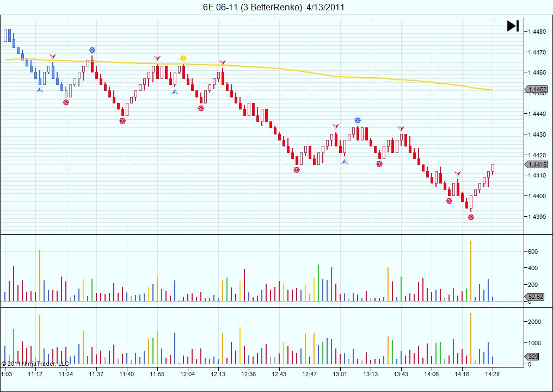The image size is (553, 392).
Task: Select the 1.4430 price axis label
Action: pyautogui.click(x=537, y=134)
